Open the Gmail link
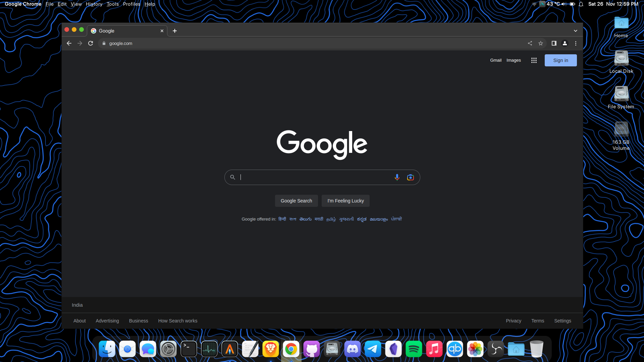This screenshot has height=362, width=644. (496, 60)
